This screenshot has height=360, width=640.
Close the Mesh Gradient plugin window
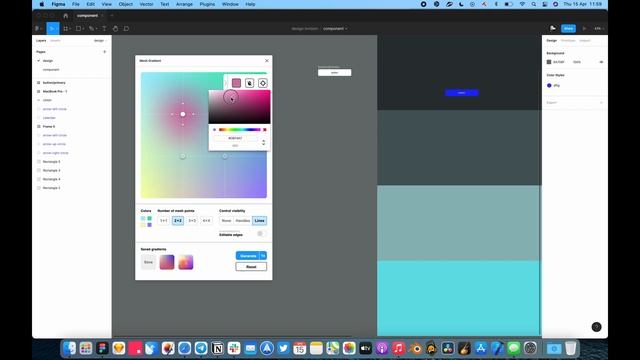click(267, 60)
